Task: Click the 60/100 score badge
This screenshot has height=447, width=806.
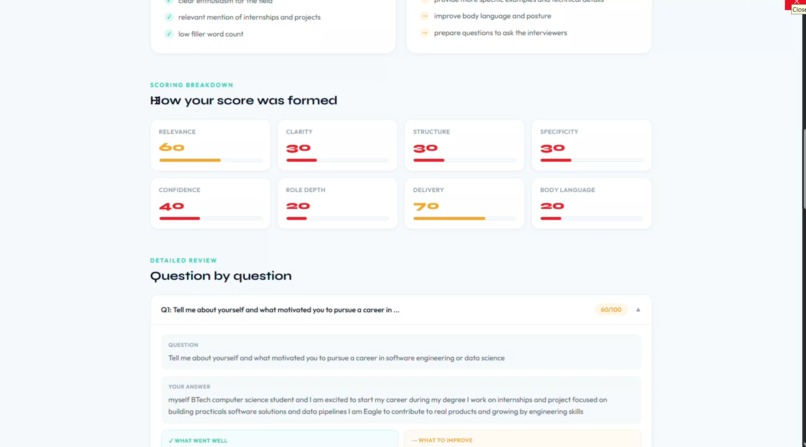Action: [x=611, y=310]
